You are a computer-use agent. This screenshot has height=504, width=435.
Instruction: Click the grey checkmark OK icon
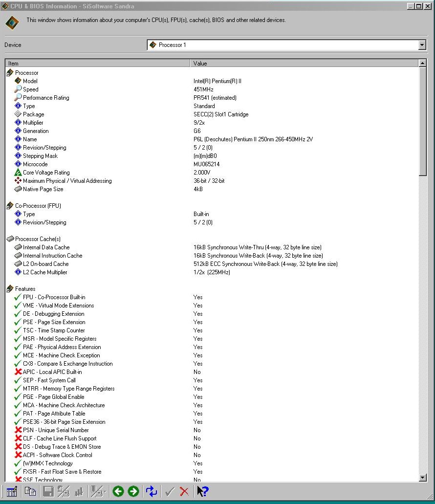169,491
